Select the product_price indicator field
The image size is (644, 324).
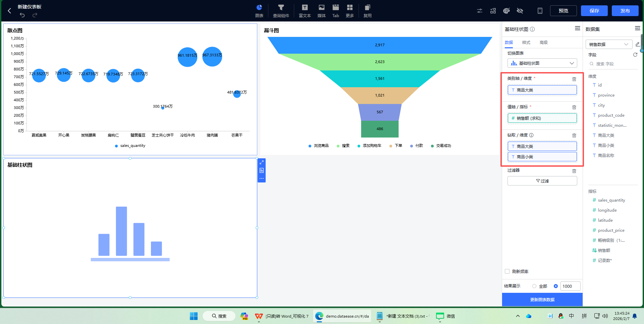[x=611, y=230]
